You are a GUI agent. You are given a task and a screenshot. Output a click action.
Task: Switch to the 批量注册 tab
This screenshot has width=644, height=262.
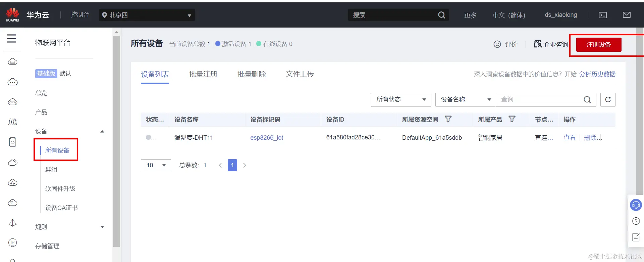click(x=203, y=74)
